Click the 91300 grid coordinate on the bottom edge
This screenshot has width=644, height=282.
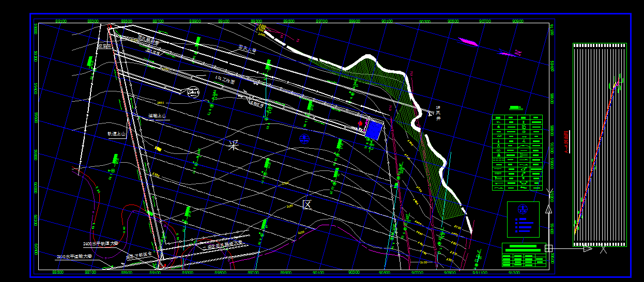(x=514, y=272)
